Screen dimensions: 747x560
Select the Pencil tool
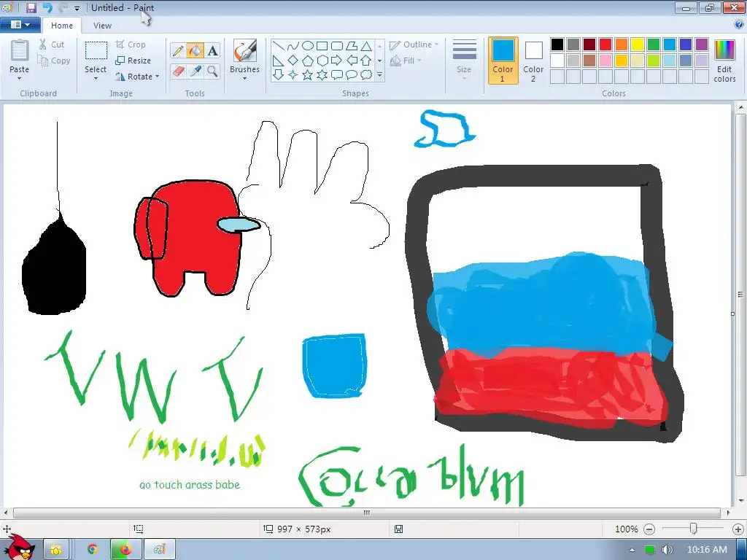coord(178,50)
